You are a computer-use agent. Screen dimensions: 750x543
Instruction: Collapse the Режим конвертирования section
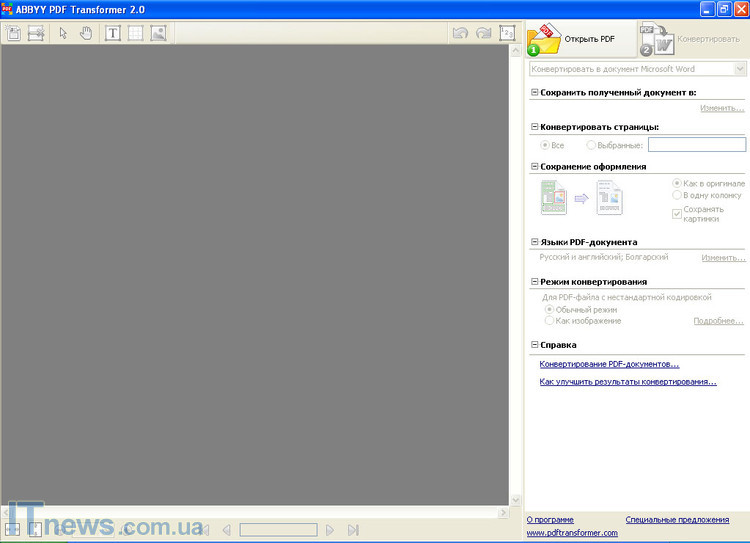[535, 282]
